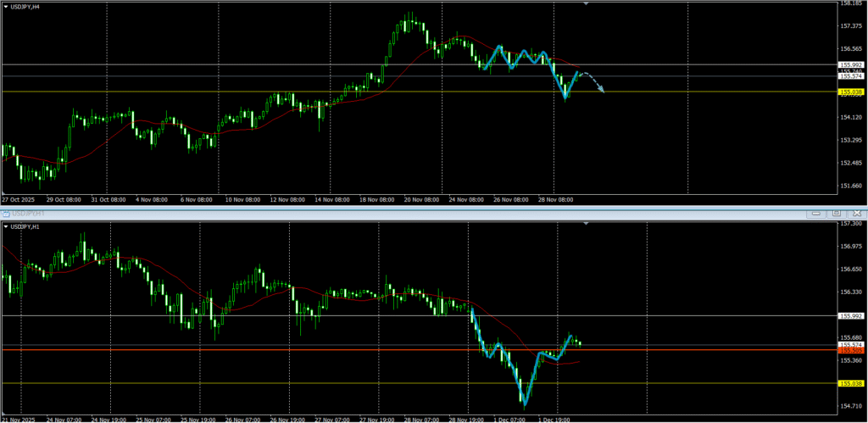Click the chart shift marker atop H1 chart

[585, 224]
